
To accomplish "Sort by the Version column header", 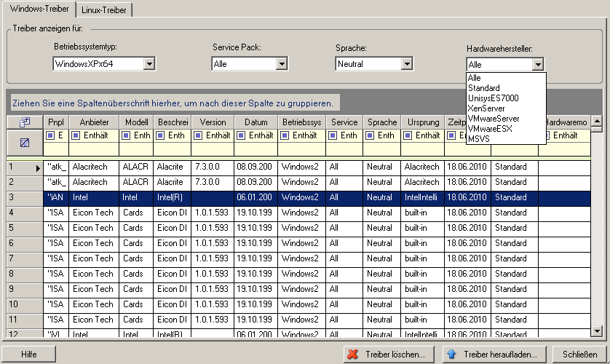I will pyautogui.click(x=213, y=122).
